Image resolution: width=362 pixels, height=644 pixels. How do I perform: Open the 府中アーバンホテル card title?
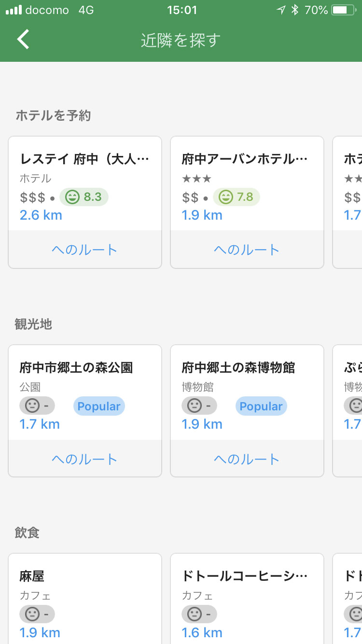coord(244,159)
